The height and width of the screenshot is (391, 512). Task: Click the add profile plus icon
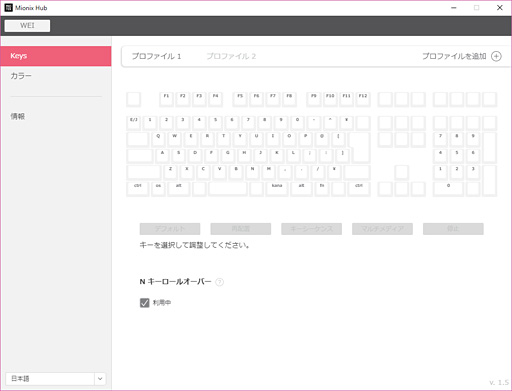pyautogui.click(x=496, y=56)
